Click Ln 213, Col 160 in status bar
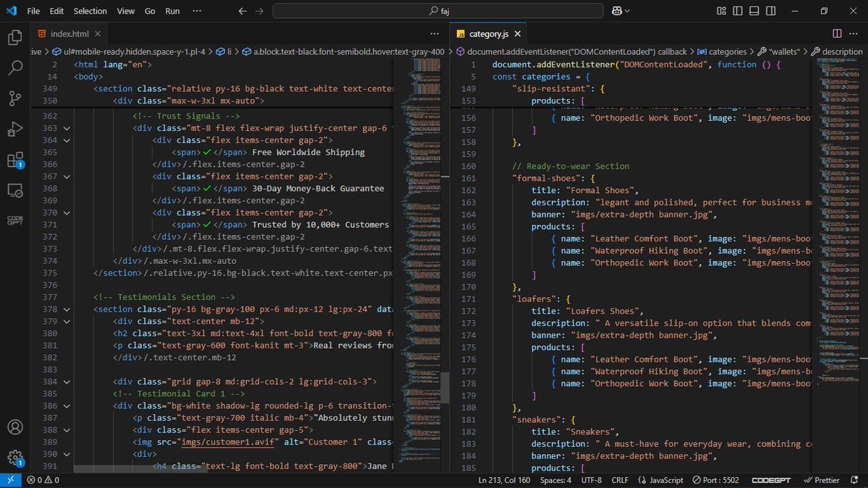 (x=505, y=480)
